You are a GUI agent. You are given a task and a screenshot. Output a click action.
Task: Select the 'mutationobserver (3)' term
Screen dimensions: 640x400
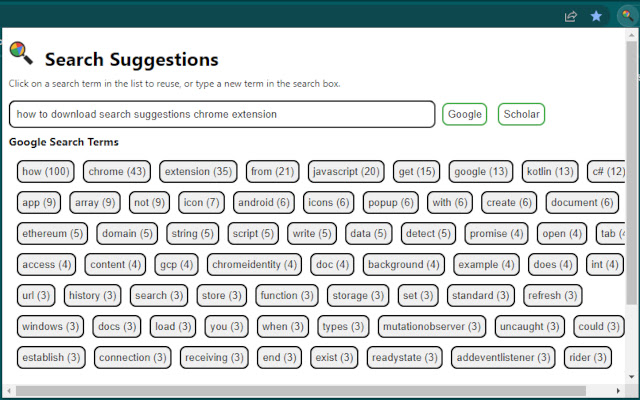tap(431, 327)
